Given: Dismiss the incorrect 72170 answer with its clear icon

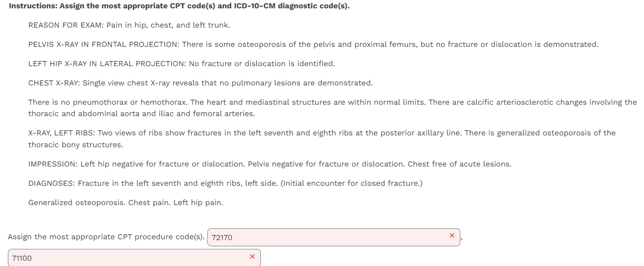Looking at the screenshot, I should pyautogui.click(x=452, y=235).
